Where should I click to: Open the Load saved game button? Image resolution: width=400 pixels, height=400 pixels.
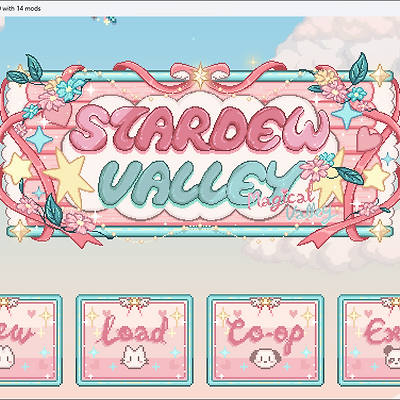[x=135, y=340]
